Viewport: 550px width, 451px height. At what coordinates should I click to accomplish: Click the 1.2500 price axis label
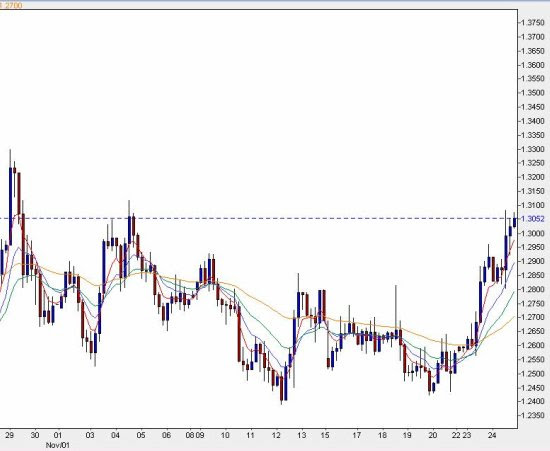click(x=533, y=373)
